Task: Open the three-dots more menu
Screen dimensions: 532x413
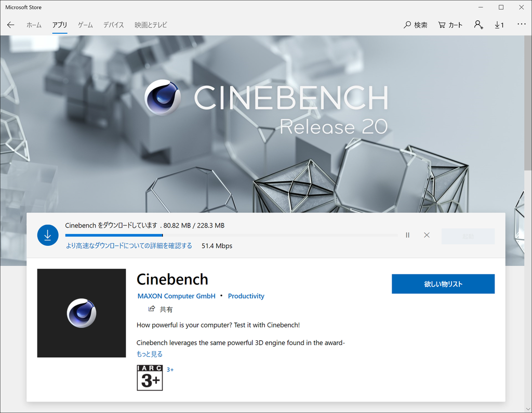Action: point(522,24)
